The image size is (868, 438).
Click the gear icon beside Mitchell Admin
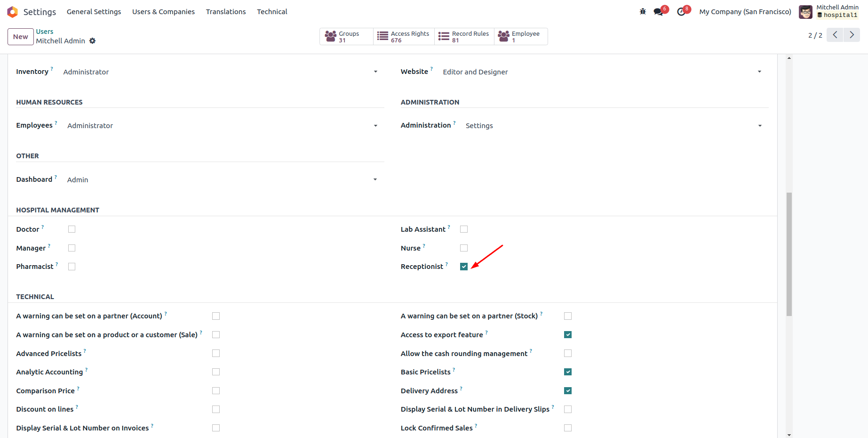[93, 41]
